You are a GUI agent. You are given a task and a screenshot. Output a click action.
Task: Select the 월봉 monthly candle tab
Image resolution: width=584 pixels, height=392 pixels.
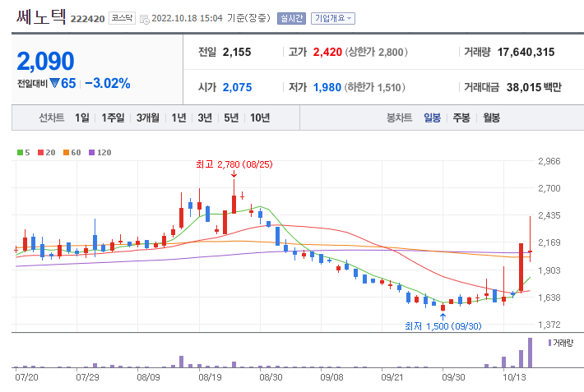tap(491, 118)
